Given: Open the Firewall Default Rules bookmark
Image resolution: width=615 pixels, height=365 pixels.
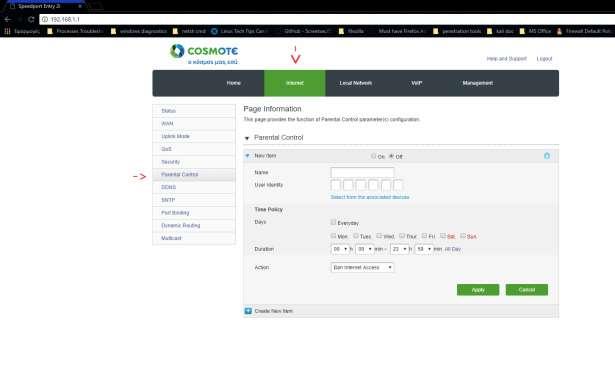Looking at the screenshot, I should coord(584,31).
